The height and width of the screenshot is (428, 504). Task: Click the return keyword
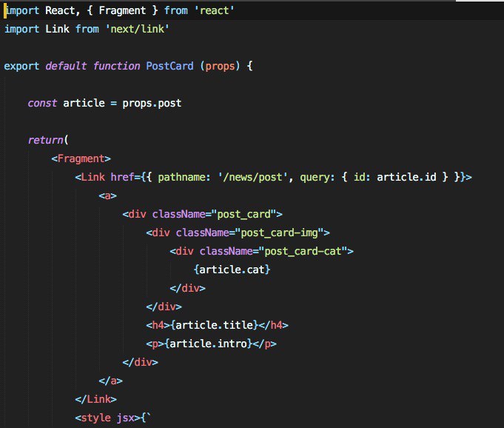tap(45, 140)
